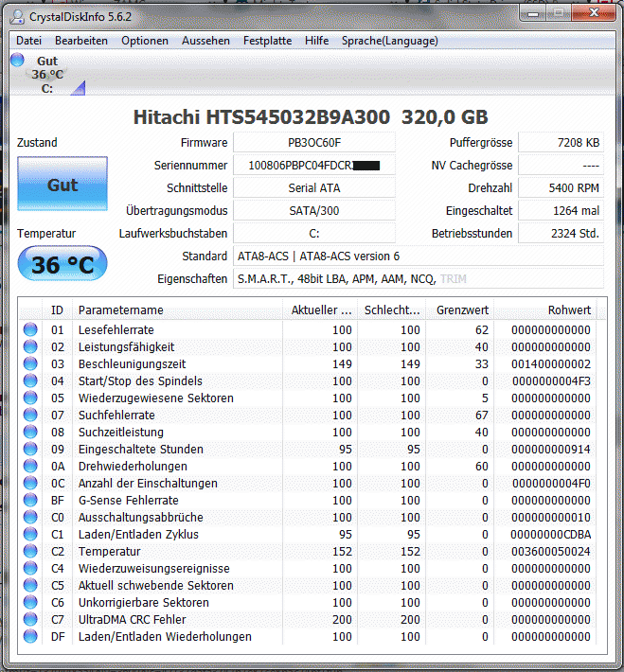
Task: Open the Datei menu
Action: (x=28, y=41)
